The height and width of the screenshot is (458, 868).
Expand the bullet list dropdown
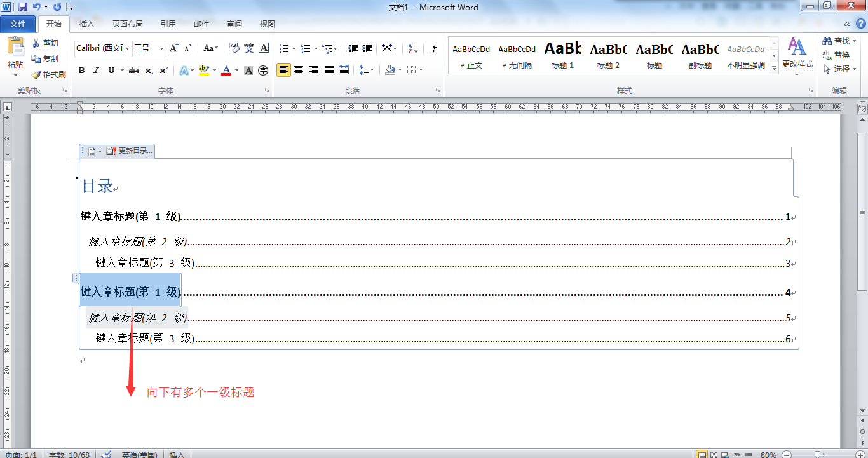[x=294, y=48]
